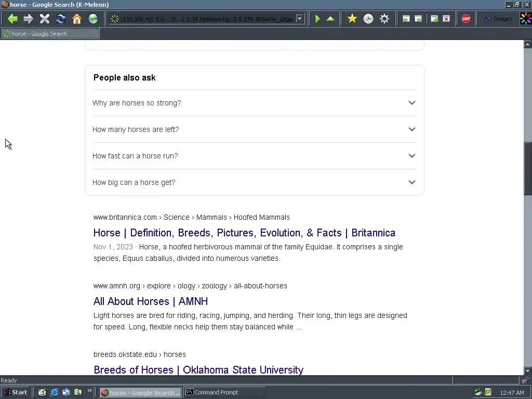This screenshot has width=532, height=399.
Task: Click the network tray icon
Action: pos(478,393)
